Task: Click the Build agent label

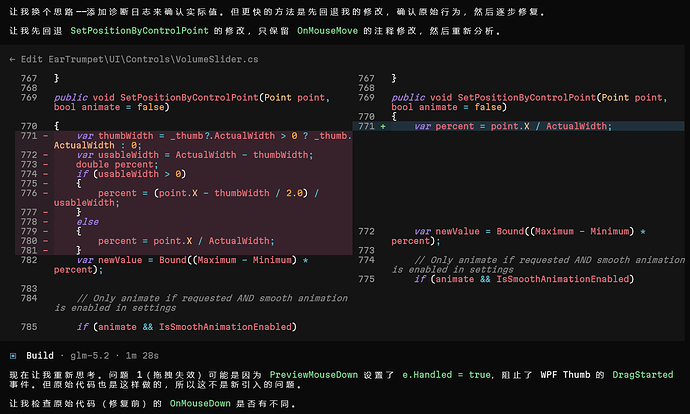Action: 40,355
